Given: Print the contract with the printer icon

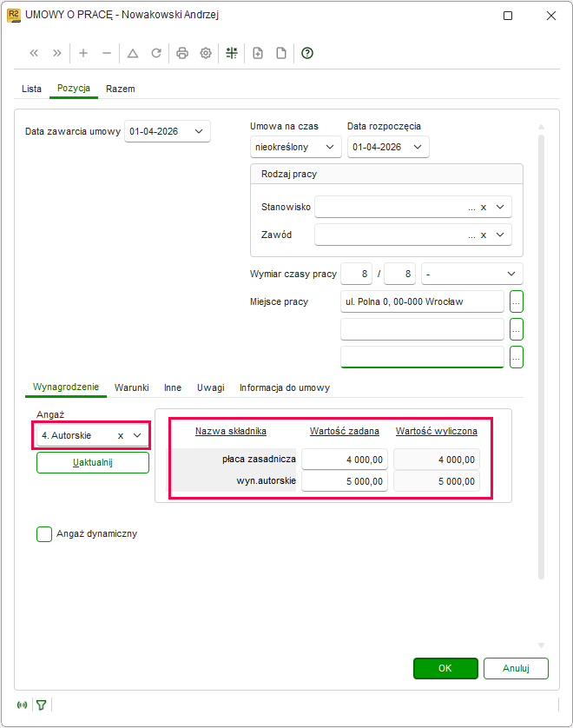Looking at the screenshot, I should [x=182, y=53].
